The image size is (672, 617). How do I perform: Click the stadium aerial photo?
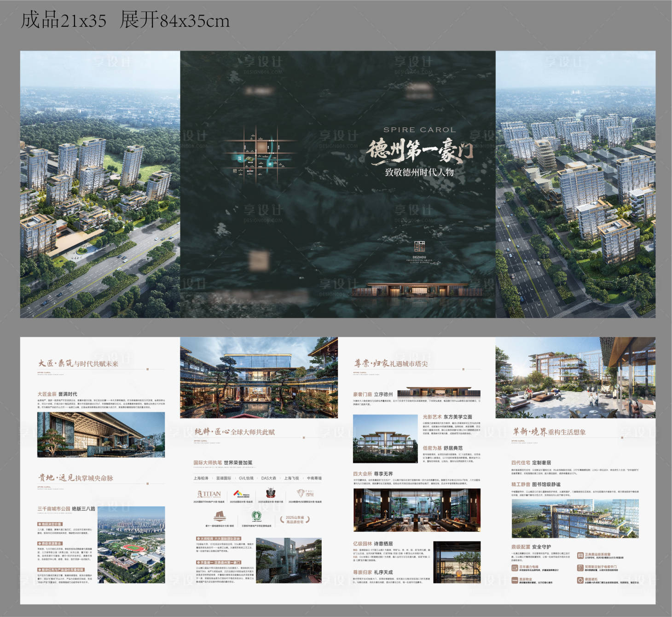click(131, 545)
